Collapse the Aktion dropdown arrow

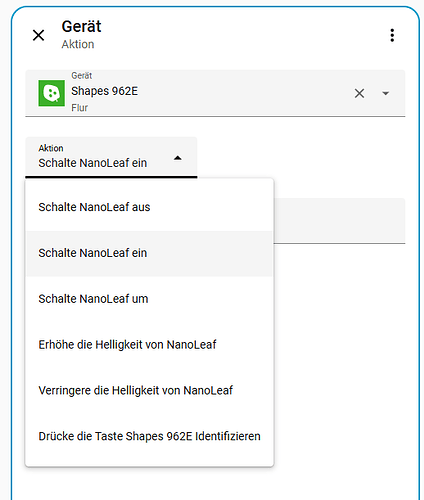178,158
